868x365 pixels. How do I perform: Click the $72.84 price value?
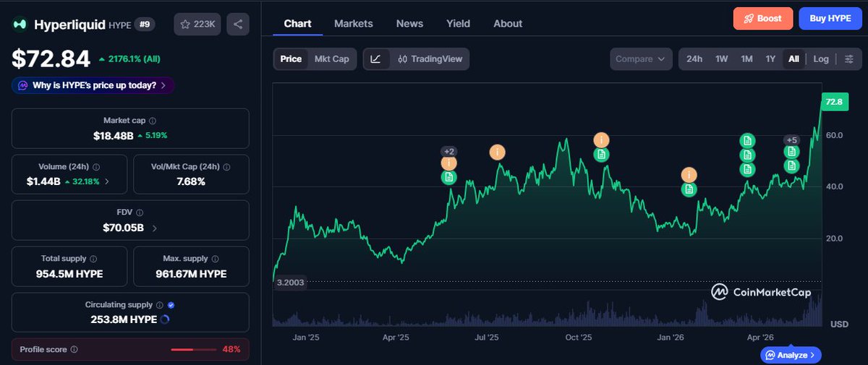[x=51, y=59]
